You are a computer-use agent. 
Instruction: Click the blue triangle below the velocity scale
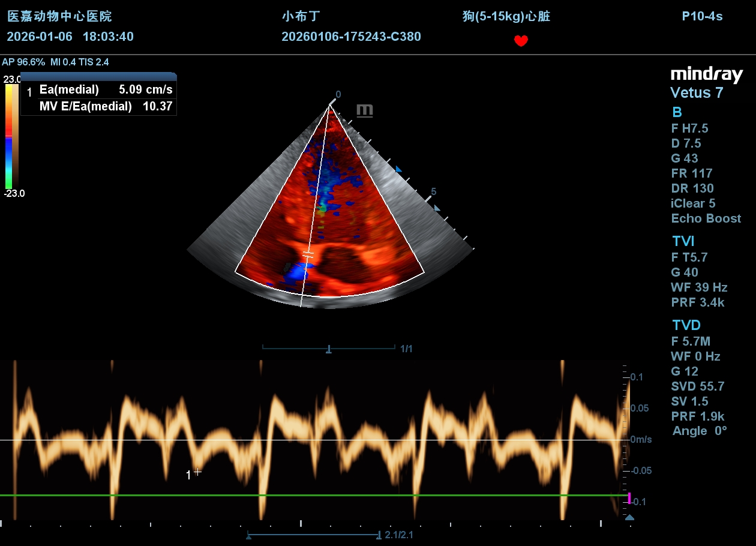(x=629, y=517)
